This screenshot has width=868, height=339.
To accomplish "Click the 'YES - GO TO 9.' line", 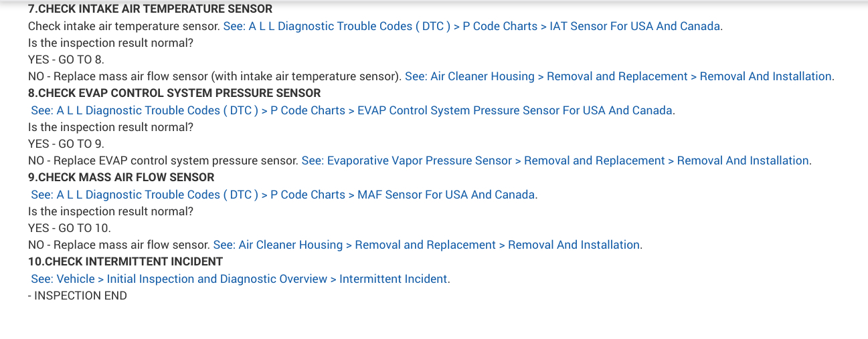I will pos(66,144).
